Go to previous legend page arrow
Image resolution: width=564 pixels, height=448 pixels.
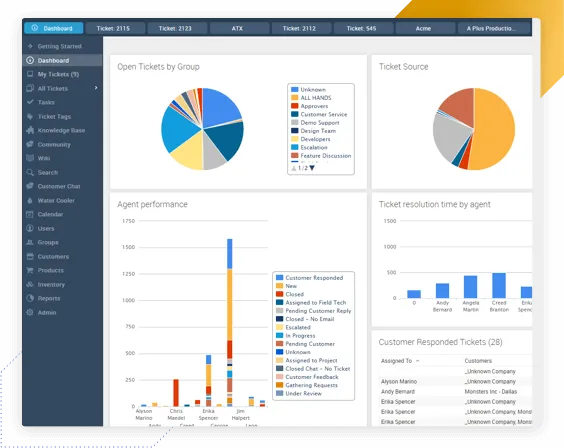pyautogui.click(x=294, y=168)
